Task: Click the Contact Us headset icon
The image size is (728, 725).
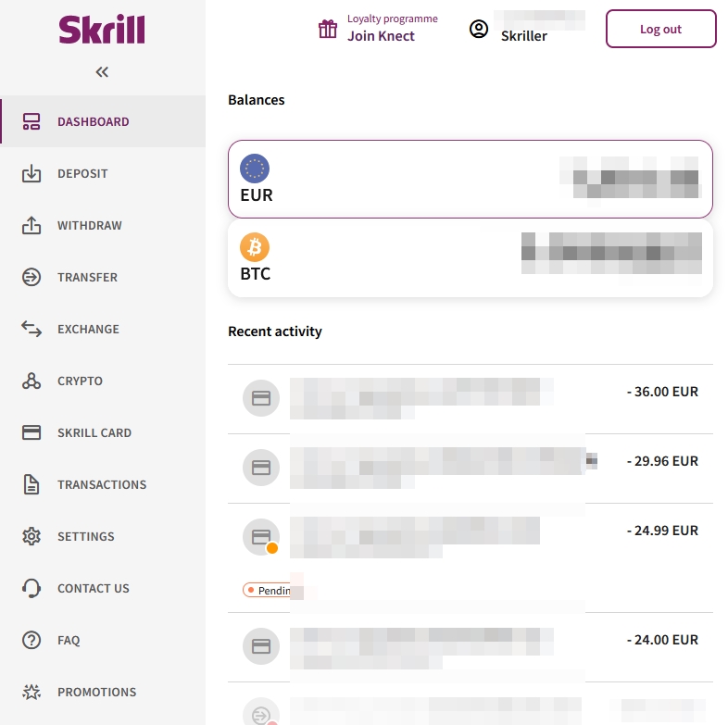Action: (x=31, y=588)
